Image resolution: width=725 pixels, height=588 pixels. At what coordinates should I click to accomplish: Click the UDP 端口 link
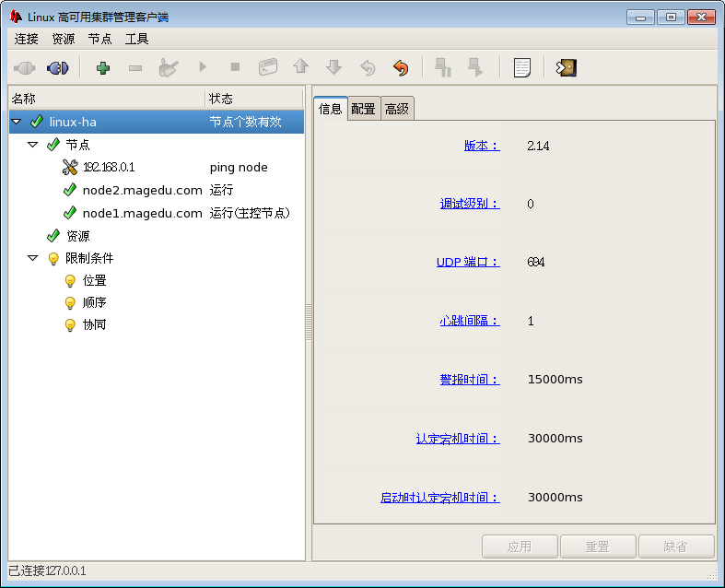coord(467,262)
